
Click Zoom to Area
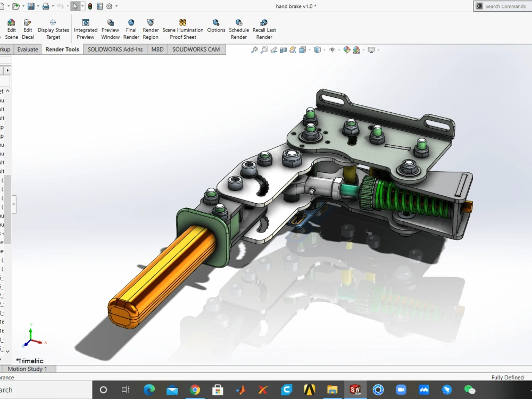[x=264, y=50]
